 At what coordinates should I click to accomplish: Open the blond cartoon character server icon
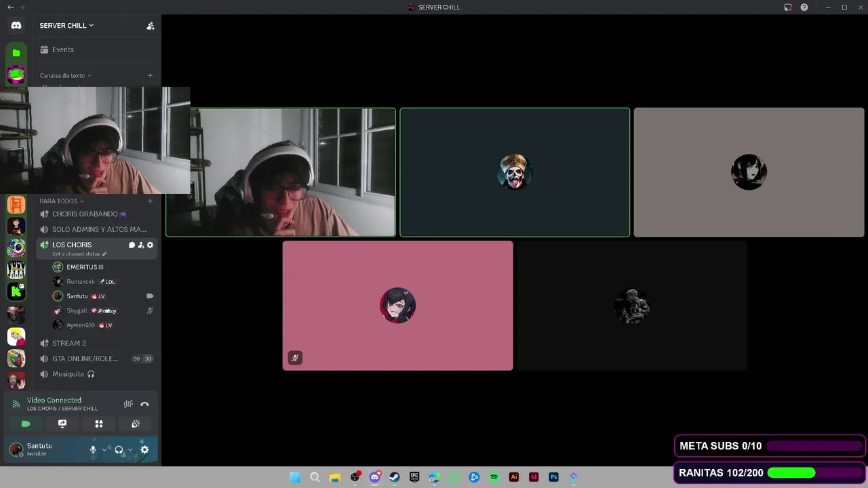[16, 336]
